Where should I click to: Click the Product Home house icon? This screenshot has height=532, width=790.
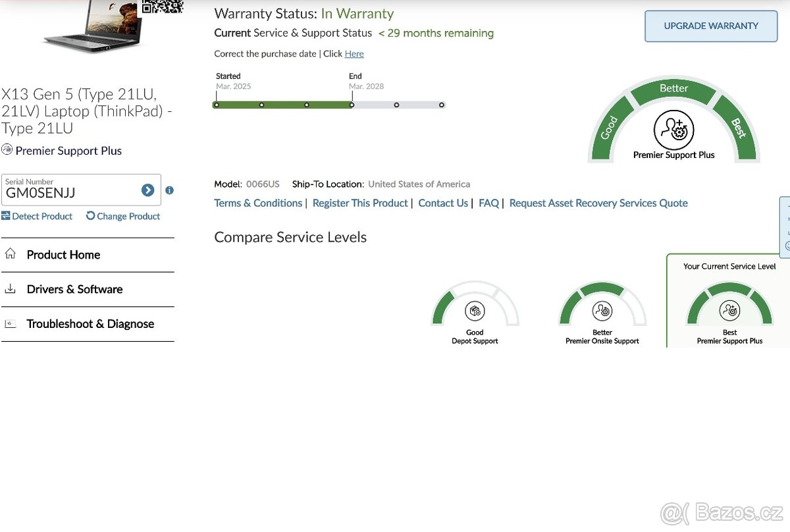10,254
